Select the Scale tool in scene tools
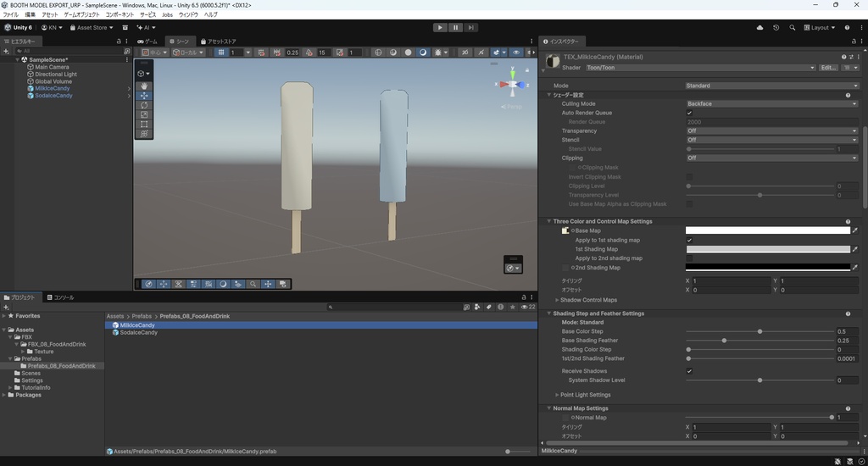 (x=144, y=114)
